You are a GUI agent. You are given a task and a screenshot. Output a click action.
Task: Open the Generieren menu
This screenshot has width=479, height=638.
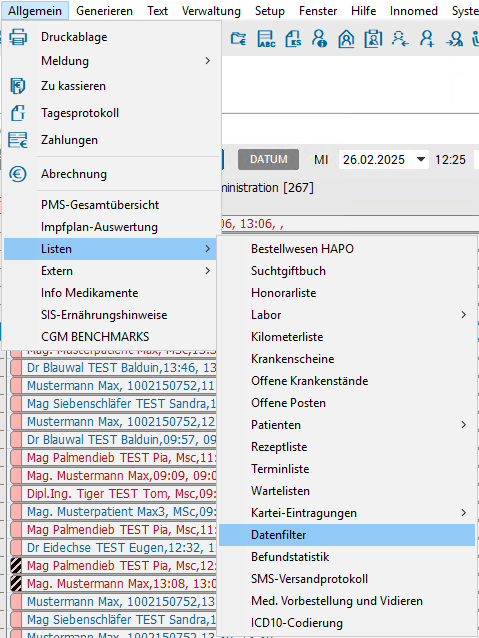(105, 11)
